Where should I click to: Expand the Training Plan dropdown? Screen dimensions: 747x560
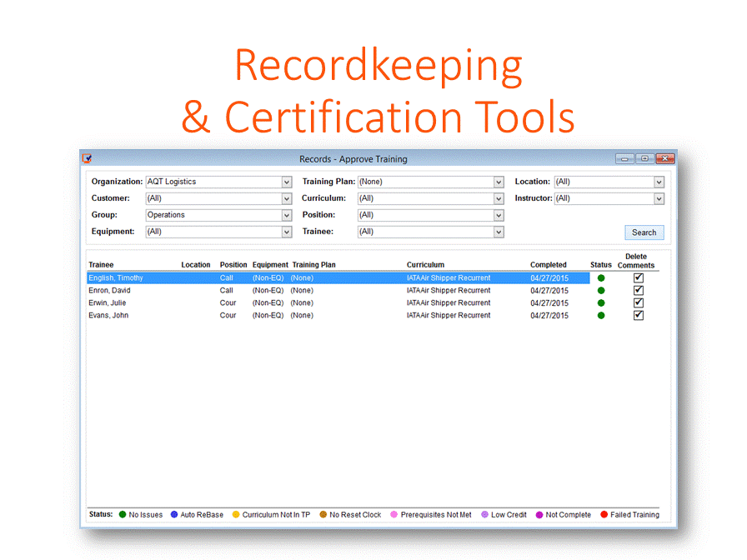[x=499, y=182]
